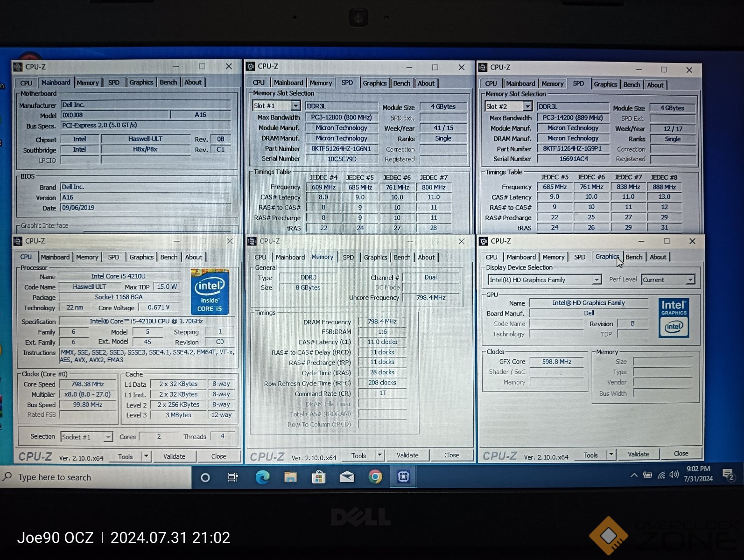Click the Max Bandwidth PC3-14200 (889 MHz) field
744x560 pixels.
[x=572, y=118]
